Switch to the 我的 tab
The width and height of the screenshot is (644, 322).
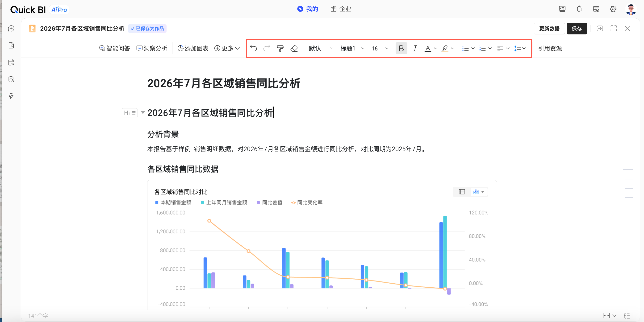308,9
